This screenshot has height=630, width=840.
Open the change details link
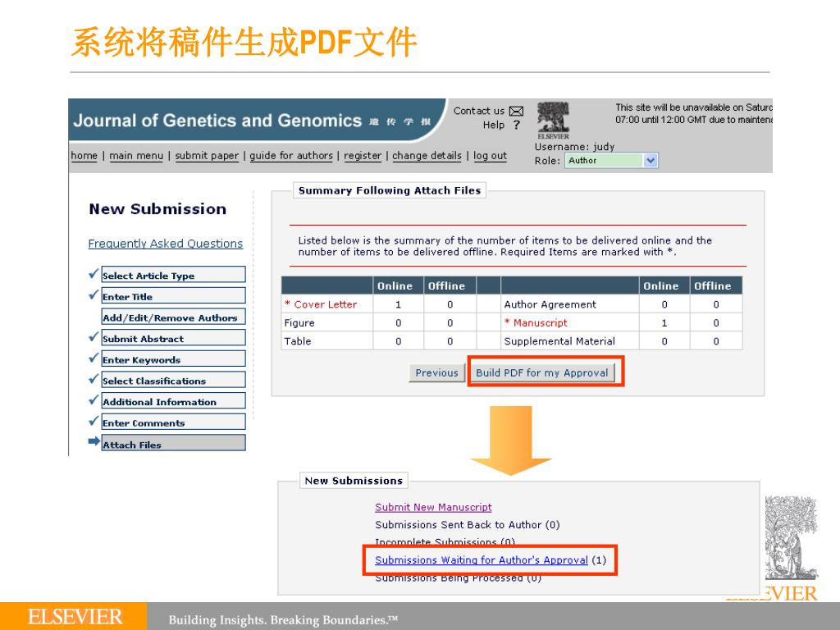pos(427,156)
